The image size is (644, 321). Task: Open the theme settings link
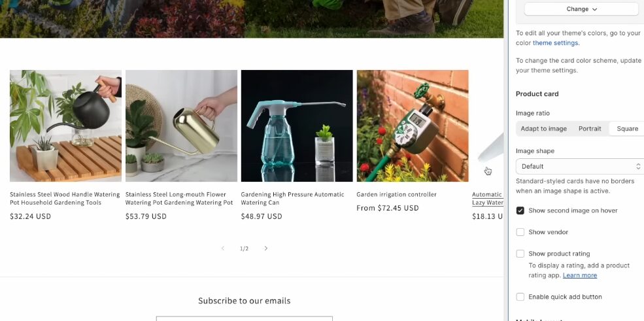(556, 42)
